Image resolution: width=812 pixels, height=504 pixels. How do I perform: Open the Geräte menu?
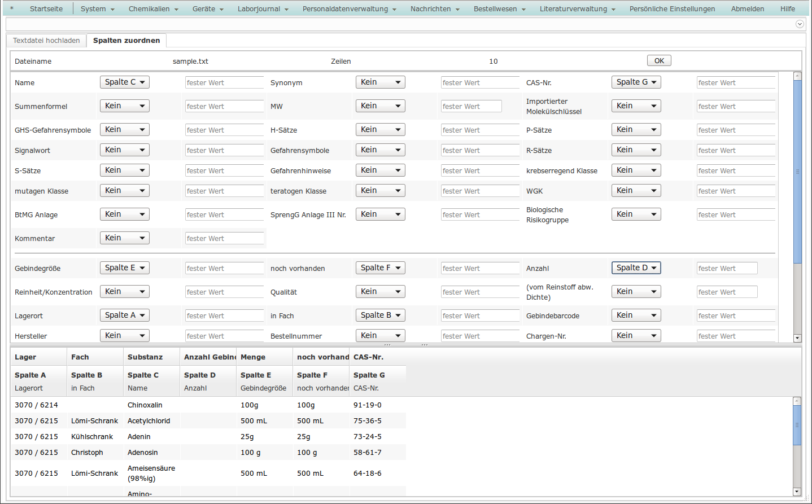coord(208,9)
